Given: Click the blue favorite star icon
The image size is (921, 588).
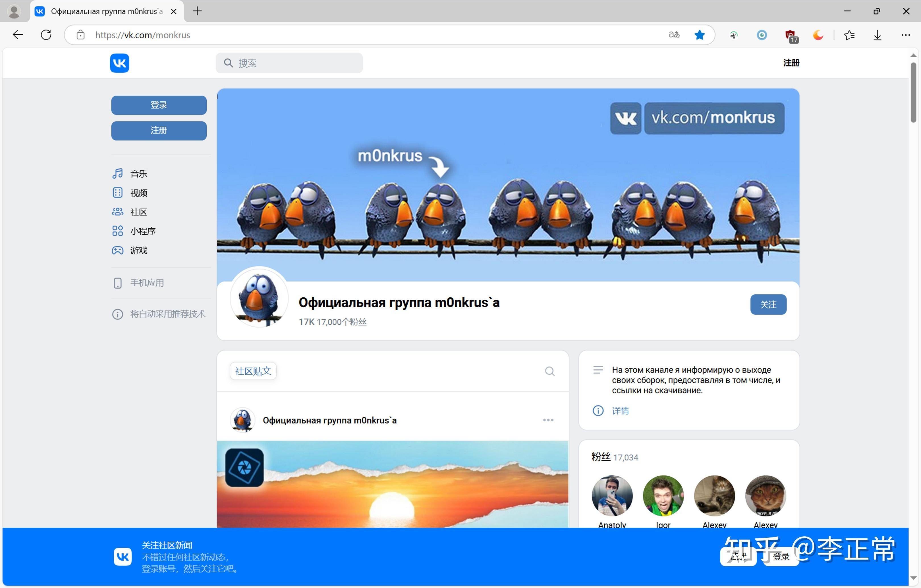Looking at the screenshot, I should click(x=699, y=35).
